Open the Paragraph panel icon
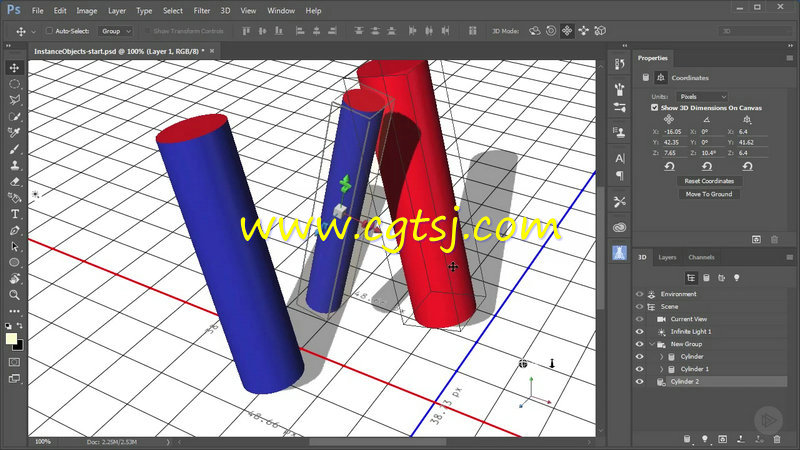Image resolution: width=800 pixels, height=450 pixels. (619, 176)
